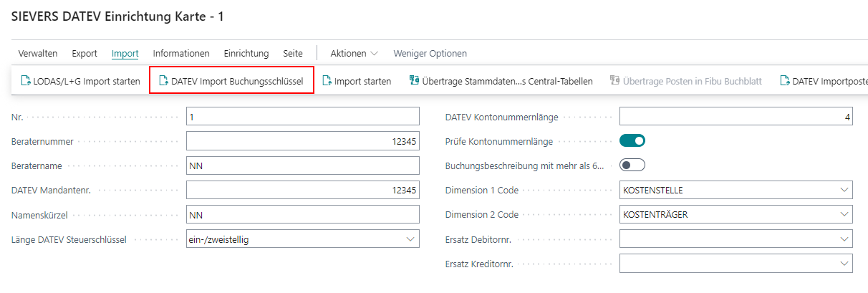The image size is (868, 293).
Task: Open the Dimension 2 Code dropdown
Action: click(843, 214)
